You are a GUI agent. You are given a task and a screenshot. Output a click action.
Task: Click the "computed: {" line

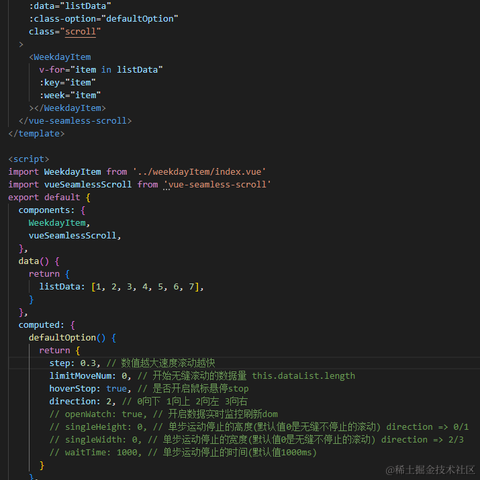pos(47,325)
